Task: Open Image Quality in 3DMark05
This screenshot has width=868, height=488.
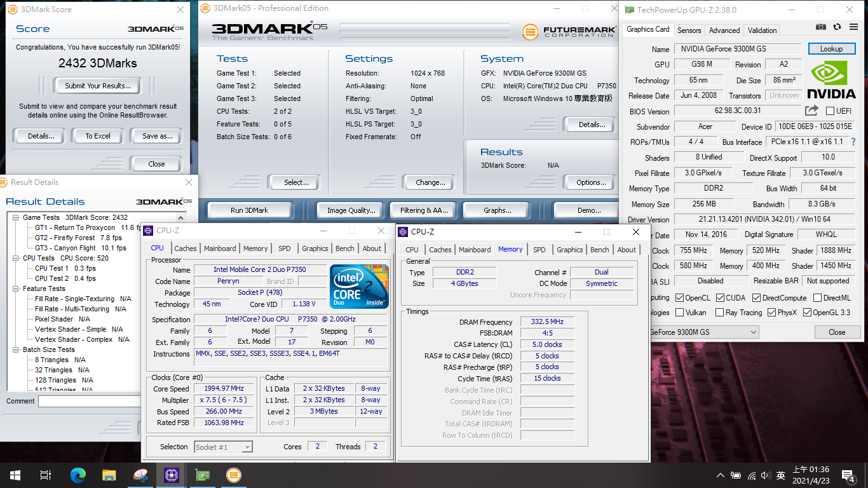Action: pos(351,210)
